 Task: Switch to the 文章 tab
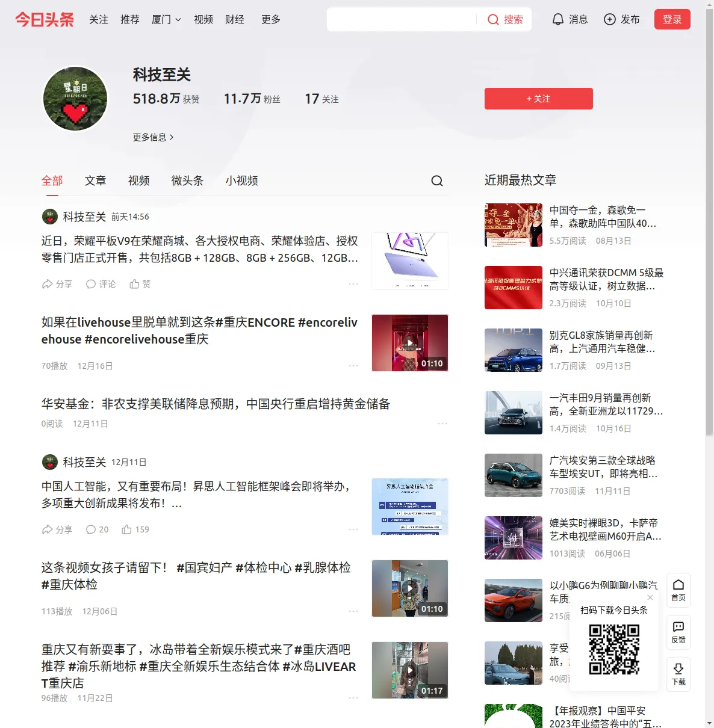coord(96,180)
